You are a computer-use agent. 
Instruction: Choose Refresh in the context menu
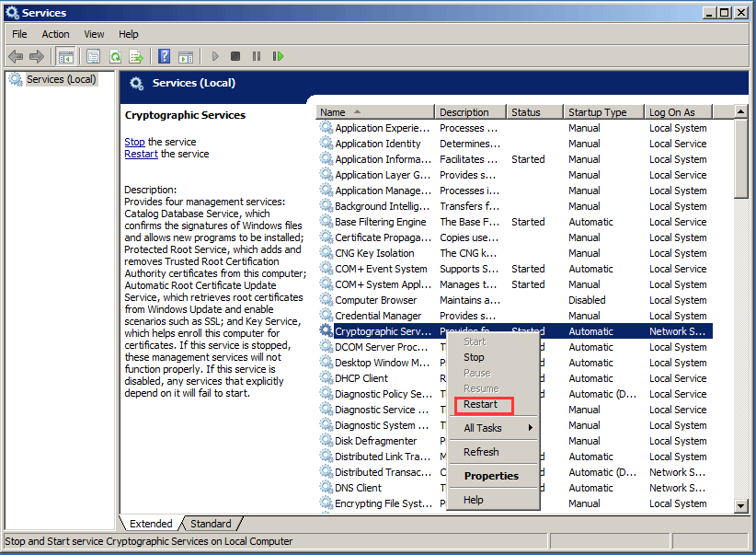493,452
